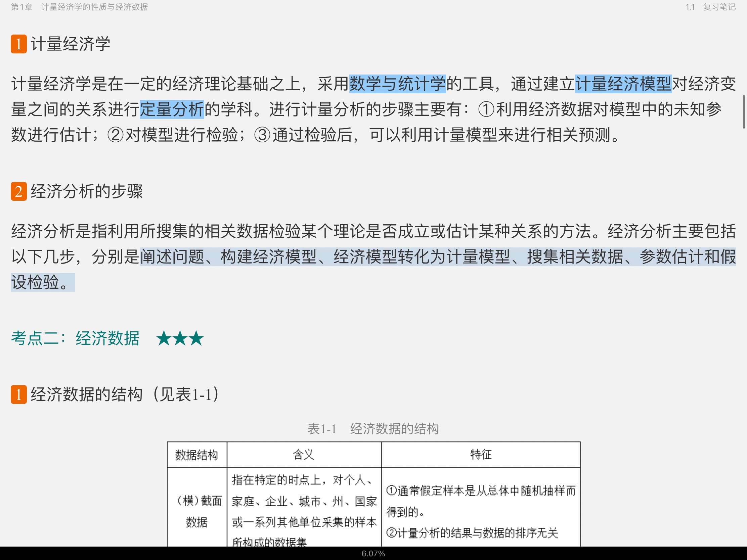Click the cell text '①通常假定样本是从总体中随机抽样而'
This screenshot has height=560, width=747.
pos(481,491)
